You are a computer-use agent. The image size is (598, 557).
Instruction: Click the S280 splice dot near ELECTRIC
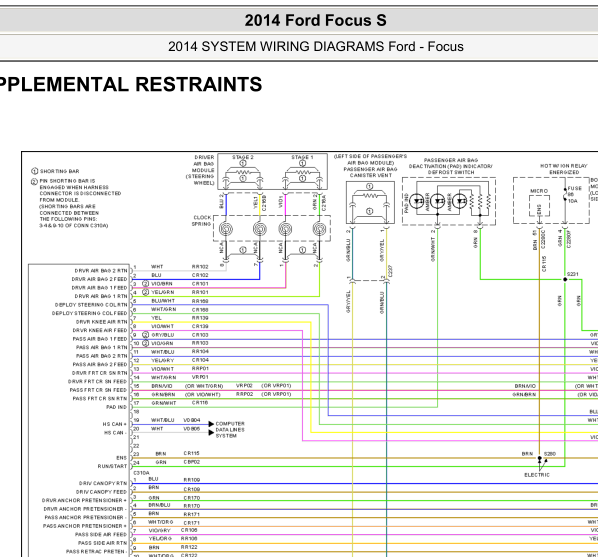(539, 458)
